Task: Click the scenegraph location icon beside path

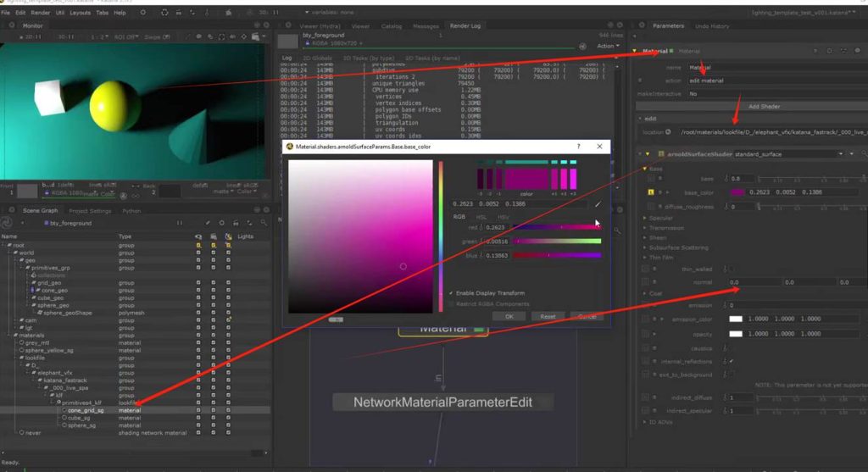Action: 670,132
